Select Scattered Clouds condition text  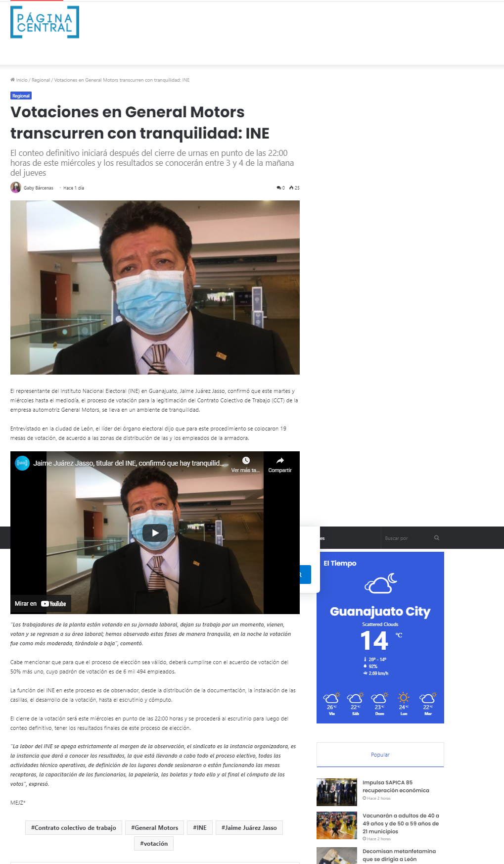[380, 624]
